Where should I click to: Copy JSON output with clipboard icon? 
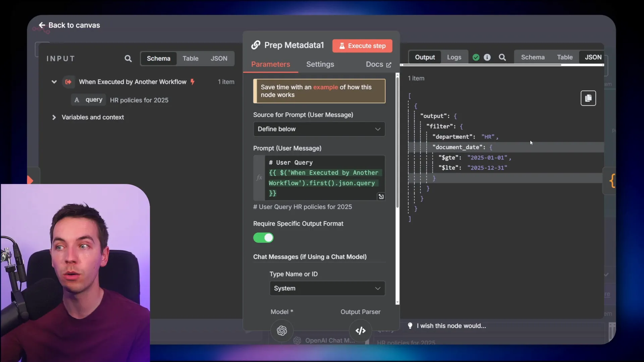point(588,98)
